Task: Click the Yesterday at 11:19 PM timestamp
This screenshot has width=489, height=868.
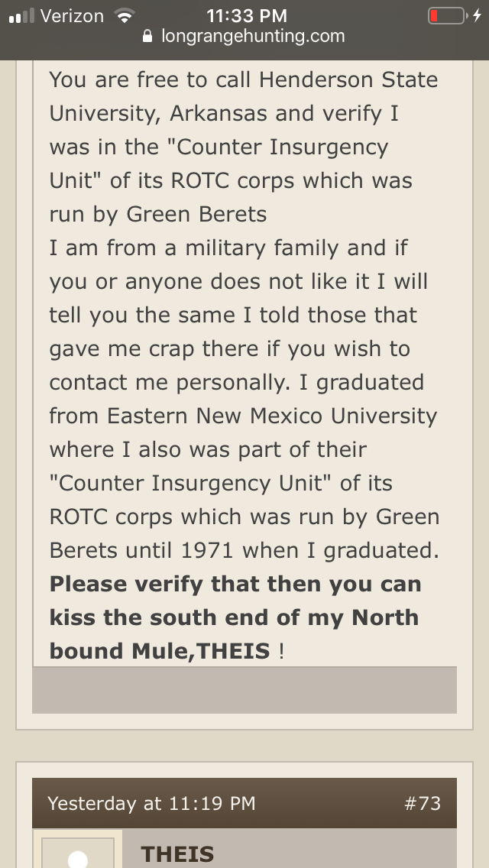Action: pos(151,803)
